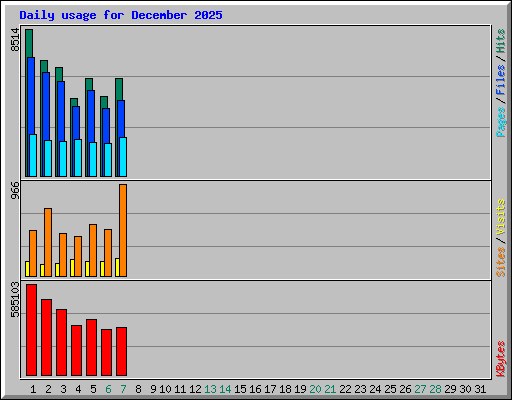Viewport: 512px width, 400px height.
Task: Click day number 17 on the x-axis
Action: 270,389
